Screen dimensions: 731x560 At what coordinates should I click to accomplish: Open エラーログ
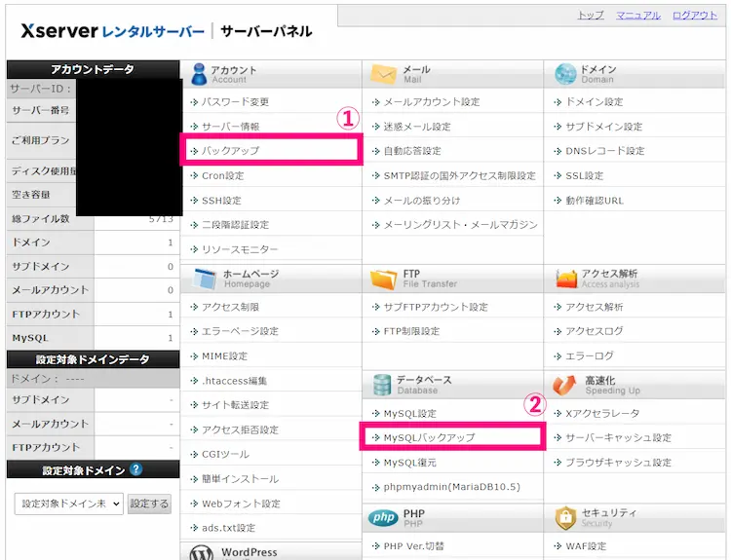[590, 355]
